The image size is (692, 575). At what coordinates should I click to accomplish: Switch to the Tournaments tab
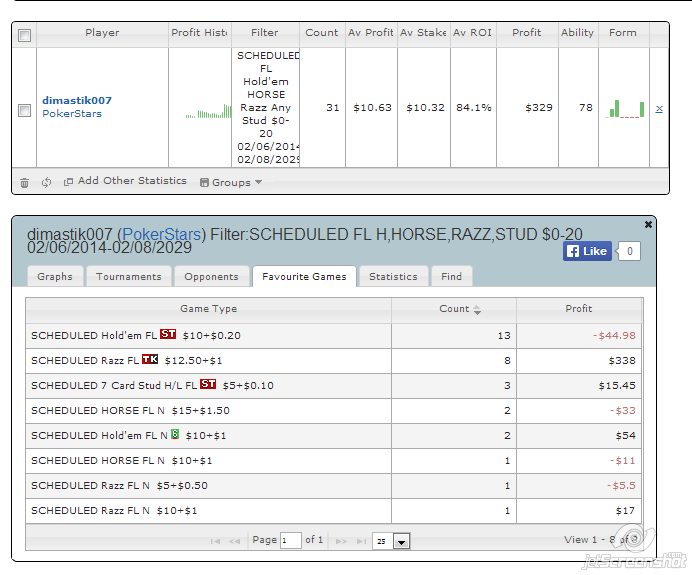click(x=129, y=277)
